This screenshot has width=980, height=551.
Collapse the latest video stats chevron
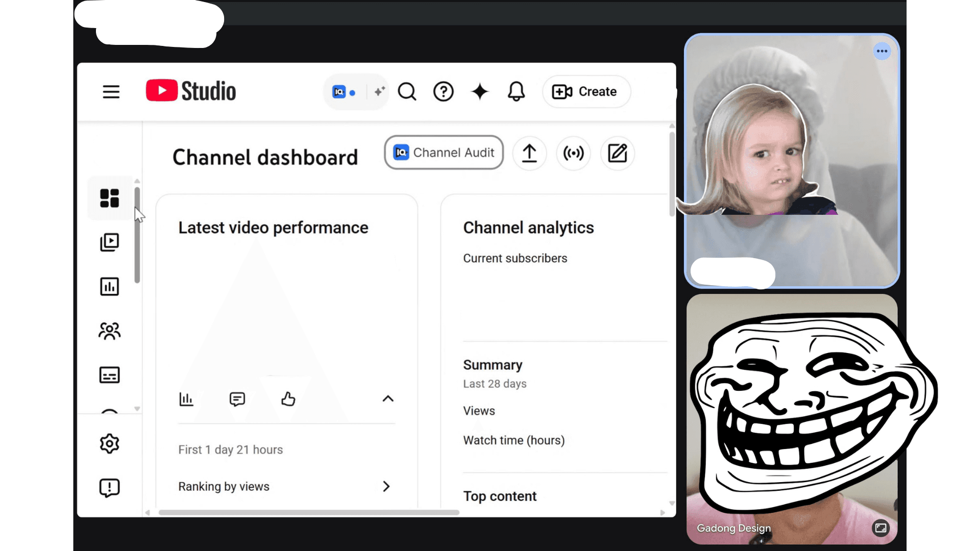388,399
